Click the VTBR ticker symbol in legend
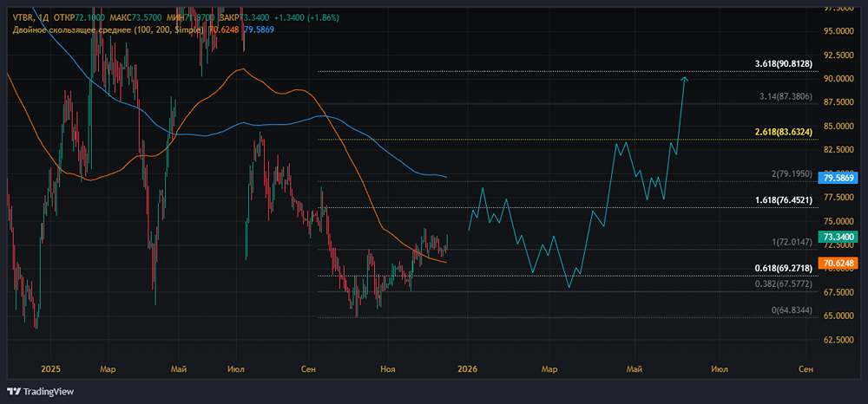 (x=23, y=17)
